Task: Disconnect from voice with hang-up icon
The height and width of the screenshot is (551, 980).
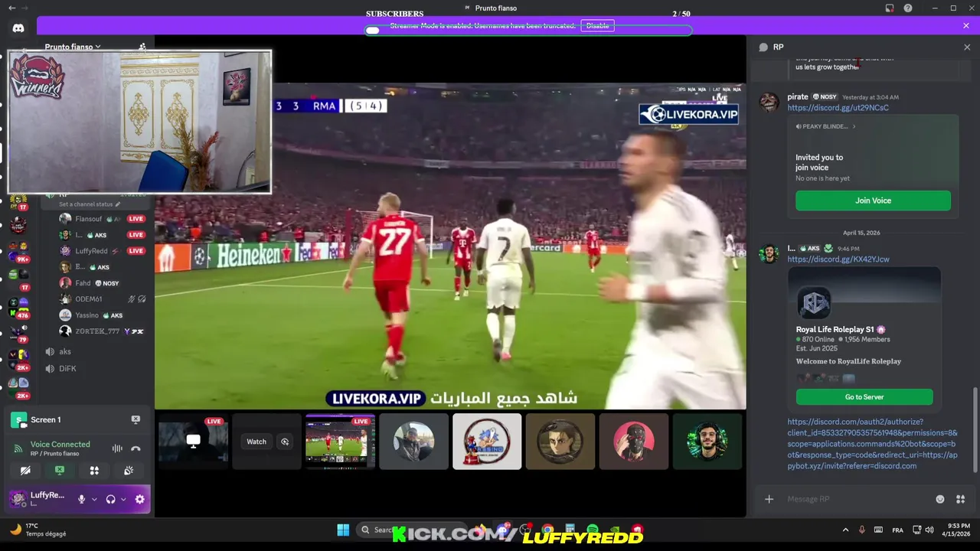Action: (x=136, y=448)
